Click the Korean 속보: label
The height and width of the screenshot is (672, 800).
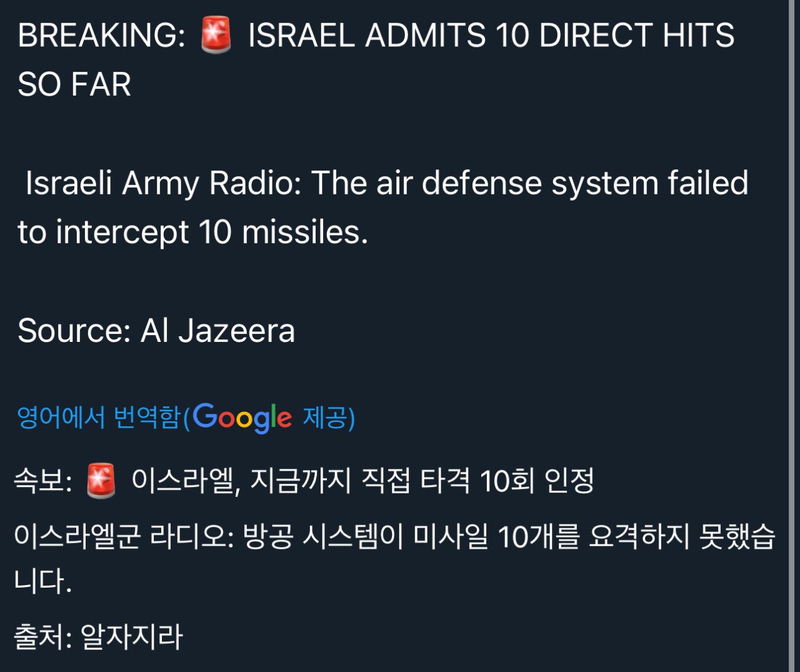[x=43, y=481]
